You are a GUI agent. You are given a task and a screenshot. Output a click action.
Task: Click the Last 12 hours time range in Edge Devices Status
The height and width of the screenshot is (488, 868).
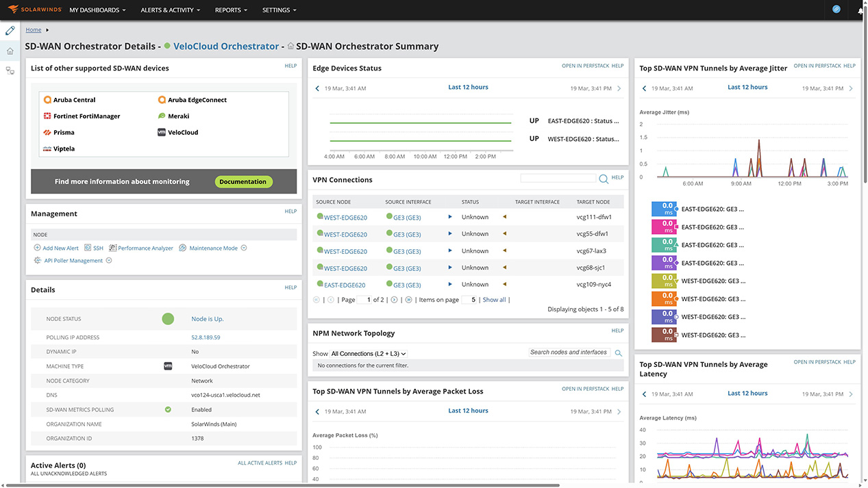pos(468,87)
